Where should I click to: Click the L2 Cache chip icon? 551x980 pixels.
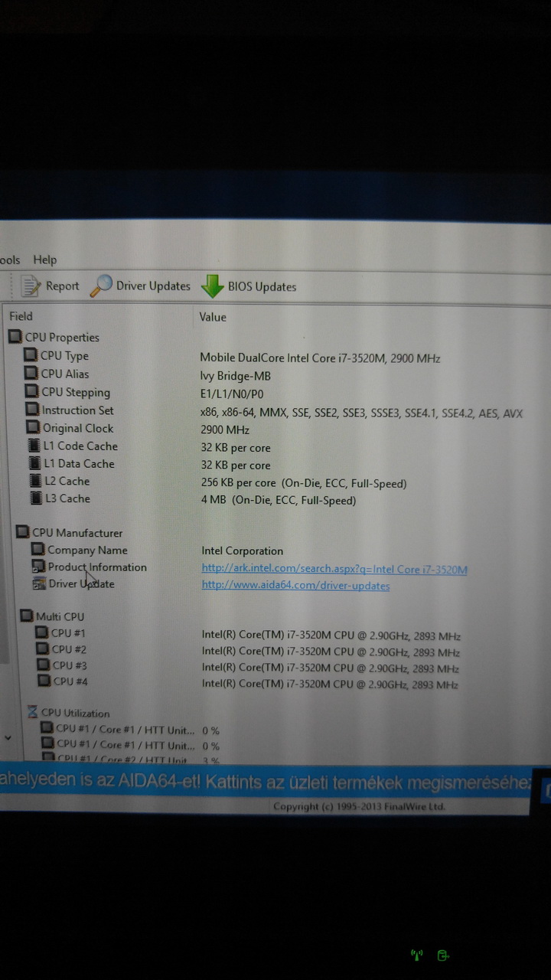35,481
